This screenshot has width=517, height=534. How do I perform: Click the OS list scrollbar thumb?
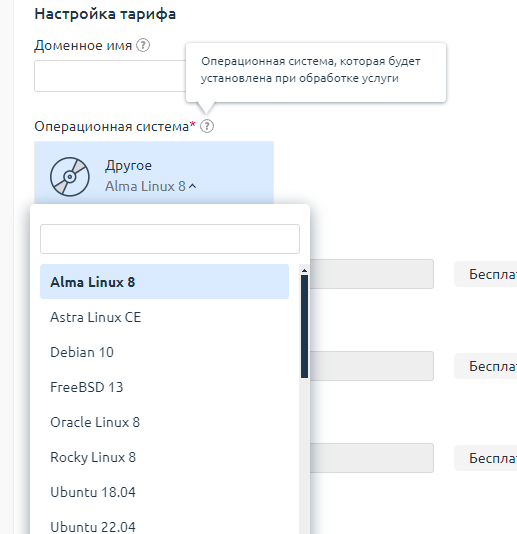[304, 327]
